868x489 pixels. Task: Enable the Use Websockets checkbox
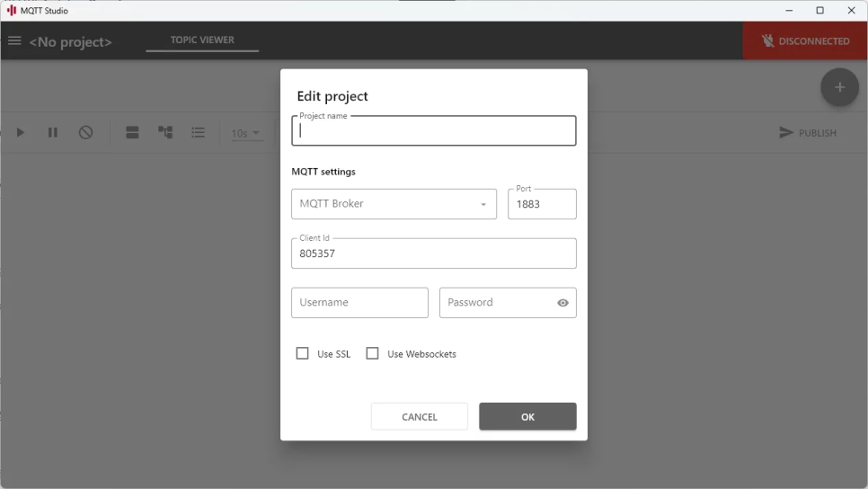pyautogui.click(x=373, y=353)
